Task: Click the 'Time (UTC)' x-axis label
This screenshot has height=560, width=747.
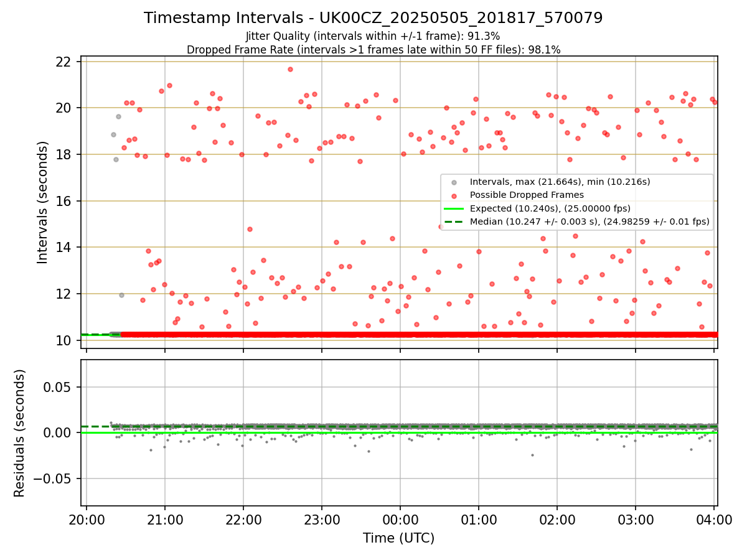Action: [399, 538]
